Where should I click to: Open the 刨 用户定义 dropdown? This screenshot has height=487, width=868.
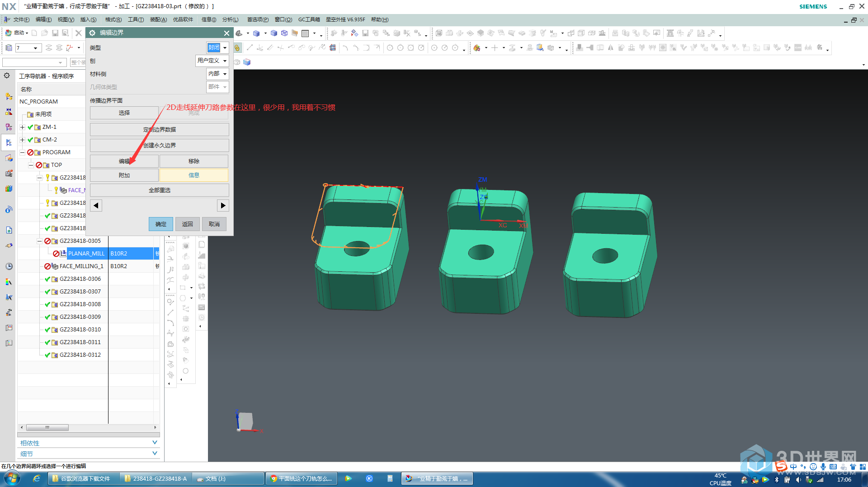point(212,61)
